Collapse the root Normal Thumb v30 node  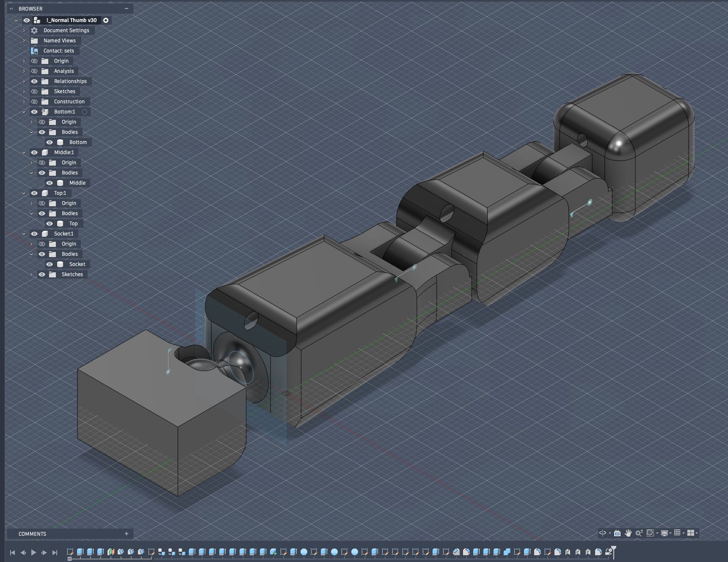(16, 20)
